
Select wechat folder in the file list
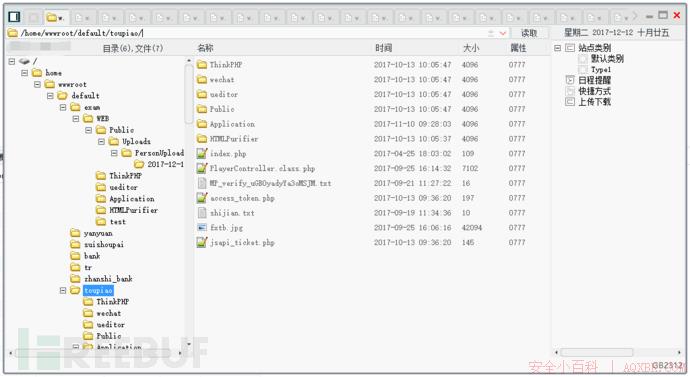coord(222,80)
